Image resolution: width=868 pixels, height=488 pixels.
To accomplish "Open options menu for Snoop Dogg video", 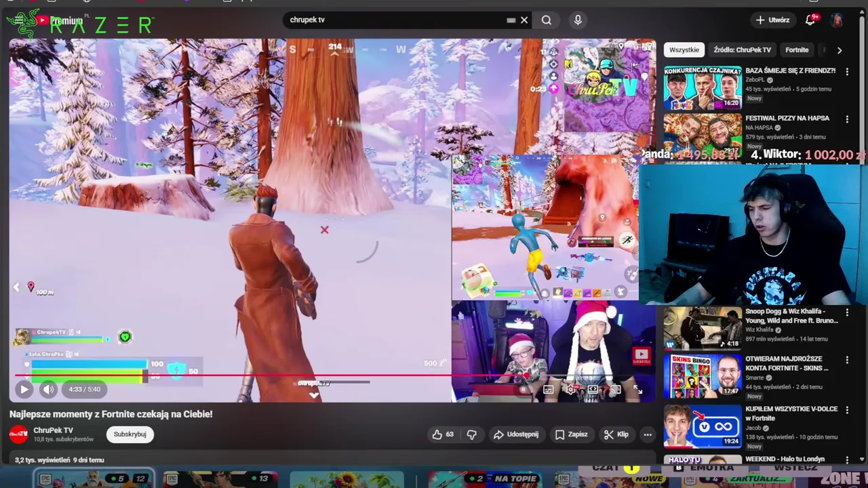I will [847, 312].
